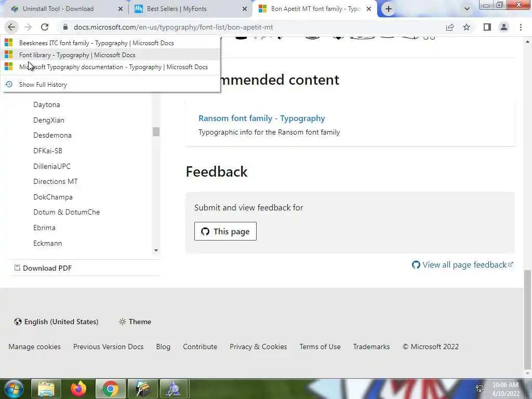Switch to Uninstall Tool - Download tab
Image resolution: width=532 pixels, height=399 pixels.
click(x=64, y=9)
